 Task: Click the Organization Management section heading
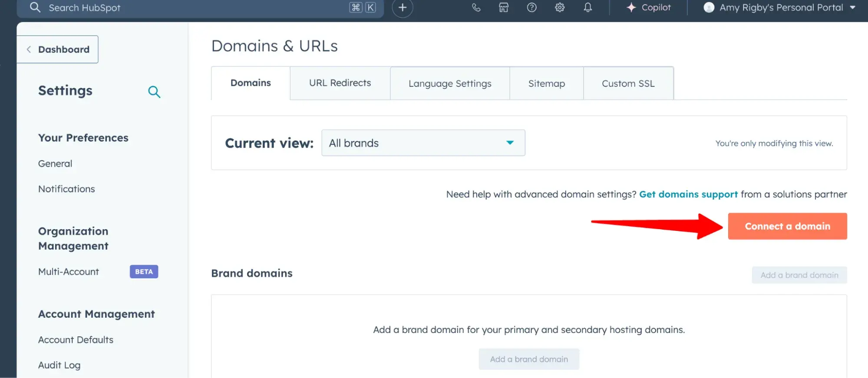(73, 238)
